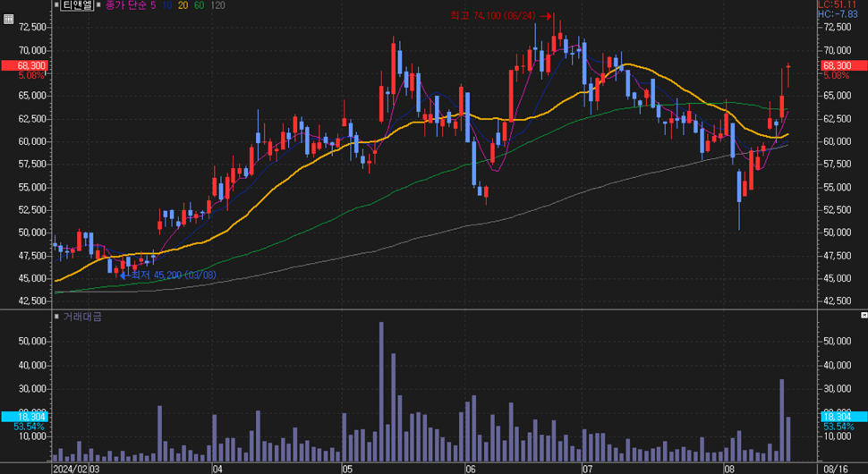Viewport: 868px width, 474px height.
Task: Click the small square marker before 종가 단순
Action: click(99, 5)
